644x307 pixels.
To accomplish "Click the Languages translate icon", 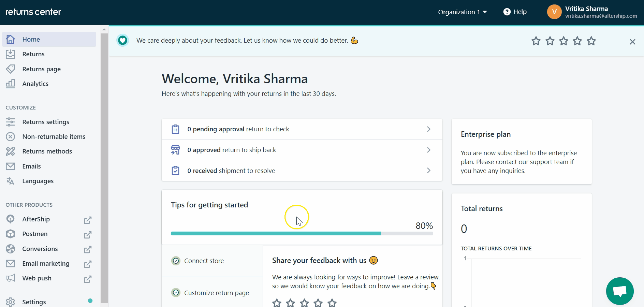I will pos(11,181).
